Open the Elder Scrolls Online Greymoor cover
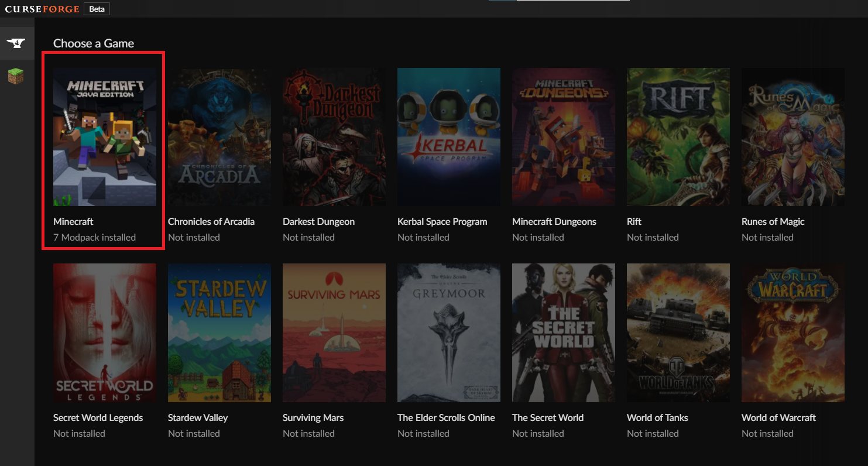This screenshot has width=868, height=466. tap(449, 333)
